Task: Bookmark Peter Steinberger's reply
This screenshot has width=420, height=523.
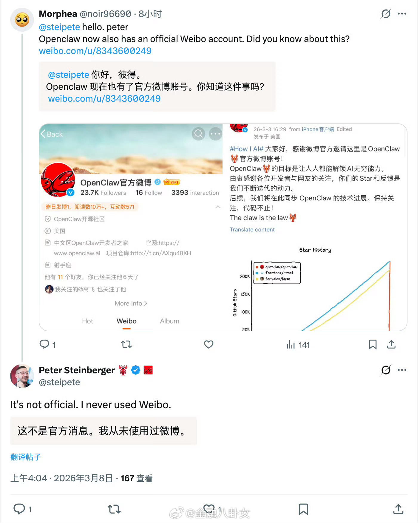Action: [303, 509]
